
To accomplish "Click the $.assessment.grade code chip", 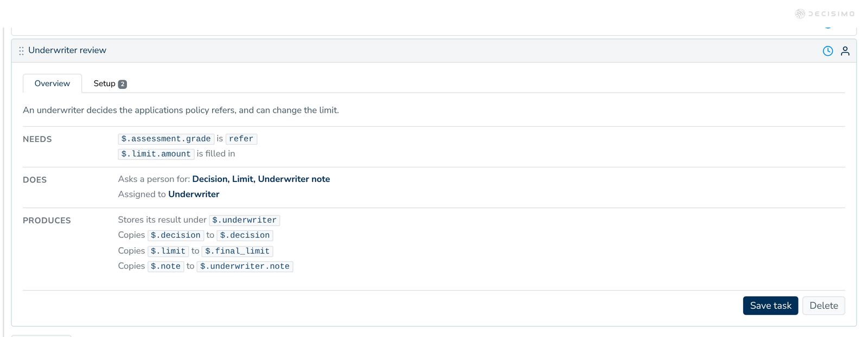I will tap(166, 139).
